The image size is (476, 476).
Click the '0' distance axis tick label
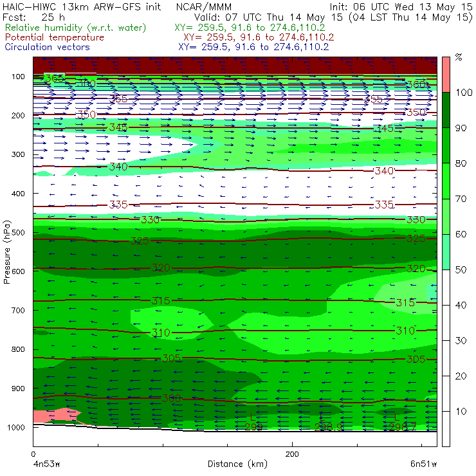pos(33,454)
